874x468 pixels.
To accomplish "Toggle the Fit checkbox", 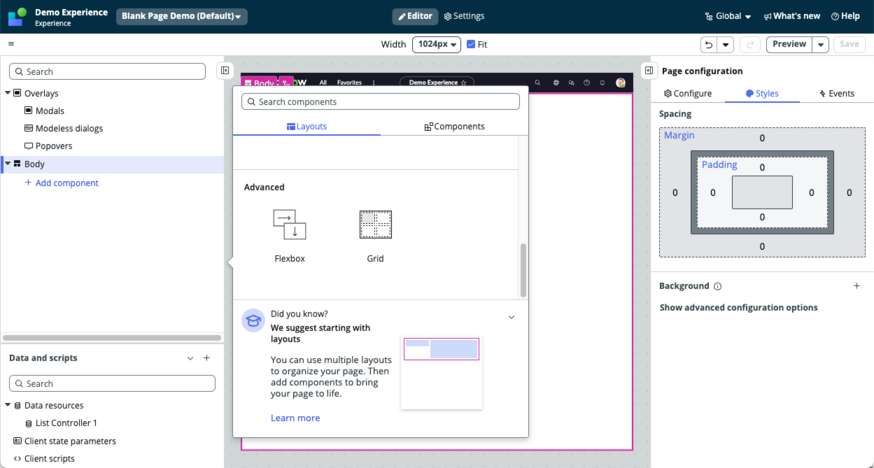I will [471, 45].
